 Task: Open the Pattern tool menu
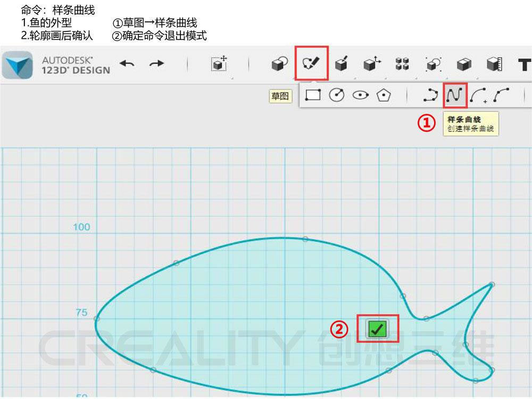pos(403,64)
